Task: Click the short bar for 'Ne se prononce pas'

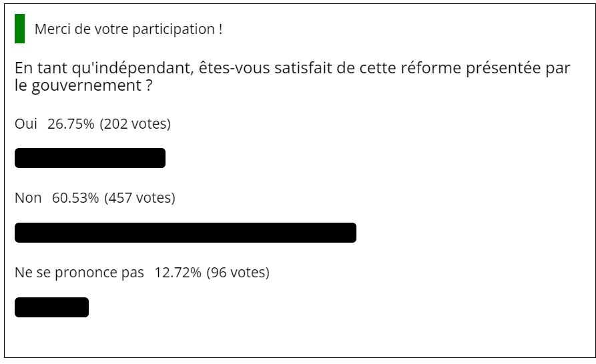Action: pyautogui.click(x=51, y=307)
